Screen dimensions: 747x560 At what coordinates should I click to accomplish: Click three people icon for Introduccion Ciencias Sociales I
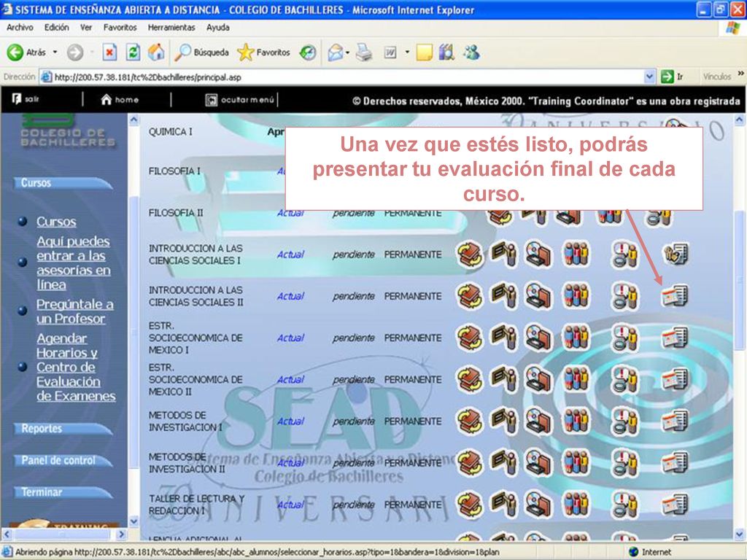pyautogui.click(x=576, y=254)
